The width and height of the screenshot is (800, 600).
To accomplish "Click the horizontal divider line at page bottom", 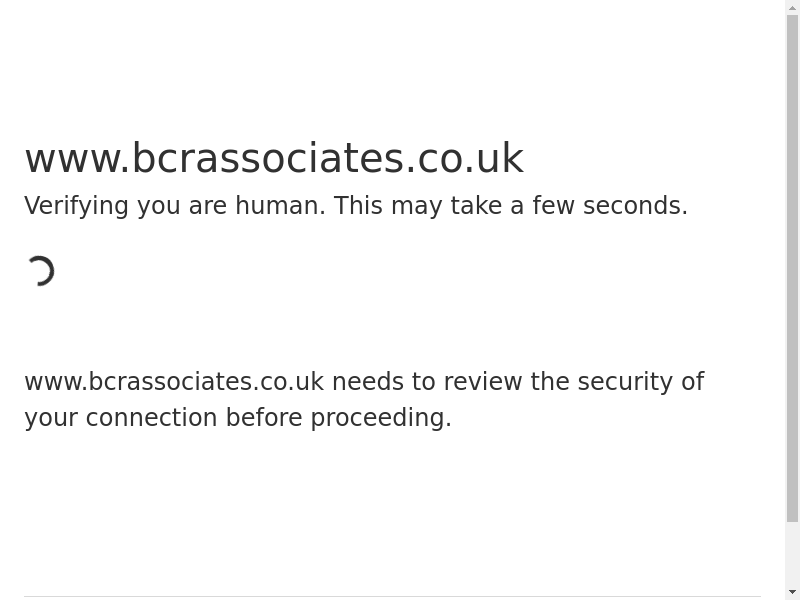I will tap(392, 597).
